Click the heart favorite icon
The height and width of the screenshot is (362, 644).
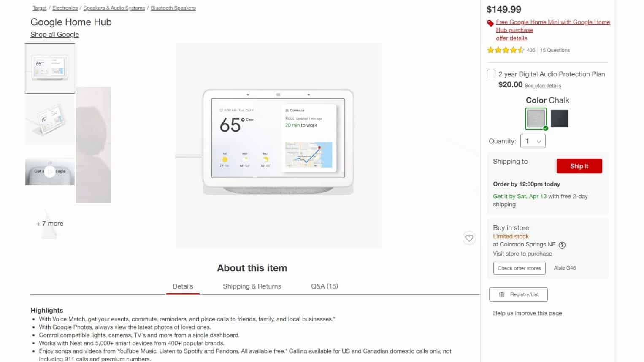(469, 238)
